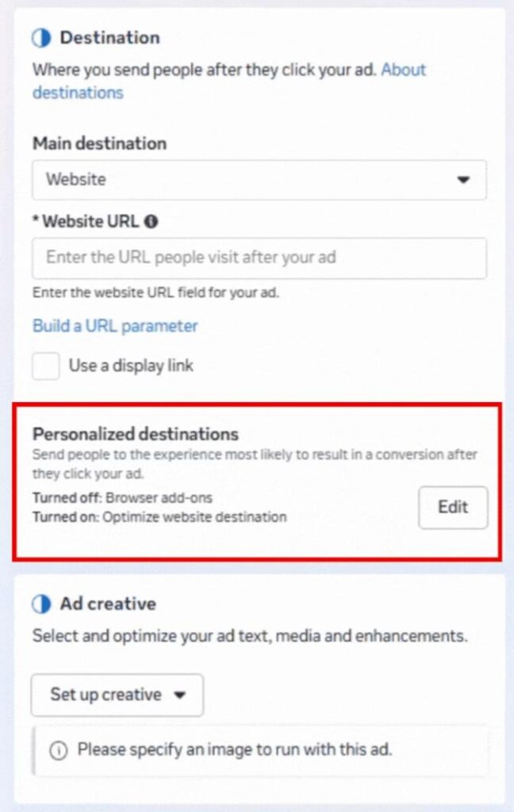Focus the Website URL input field
Viewport: 514px width, 812px height.
tap(259, 258)
